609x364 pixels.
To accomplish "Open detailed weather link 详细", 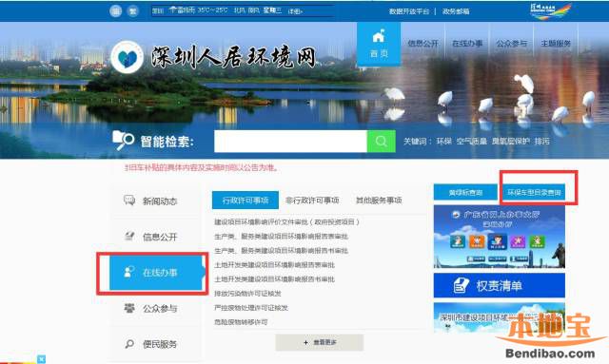I will pyautogui.click(x=295, y=11).
